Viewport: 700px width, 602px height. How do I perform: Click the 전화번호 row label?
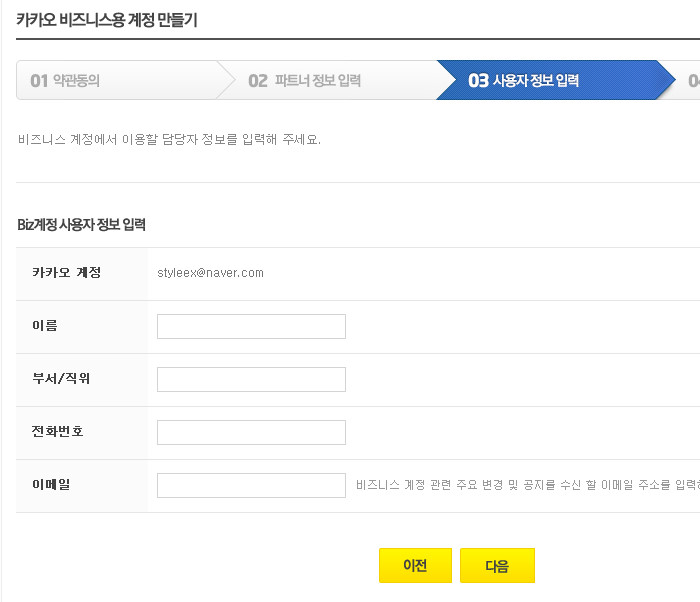[x=58, y=431]
